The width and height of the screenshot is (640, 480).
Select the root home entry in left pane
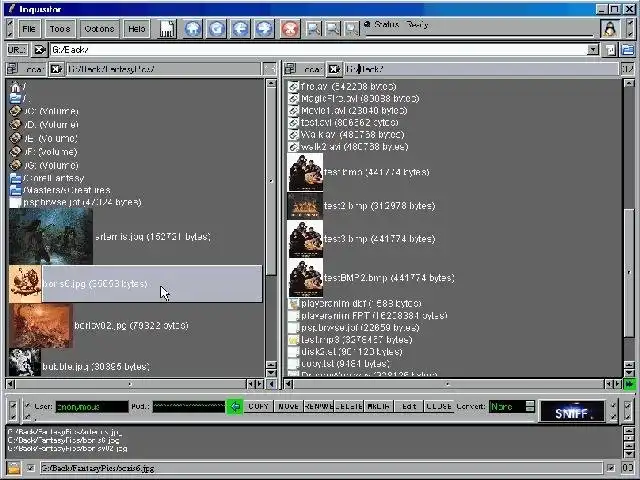[18, 87]
